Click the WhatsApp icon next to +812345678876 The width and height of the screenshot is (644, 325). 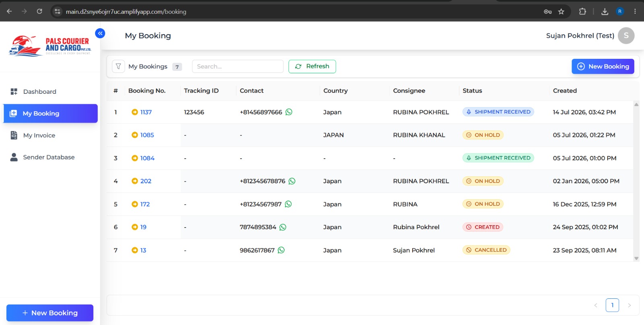click(292, 181)
